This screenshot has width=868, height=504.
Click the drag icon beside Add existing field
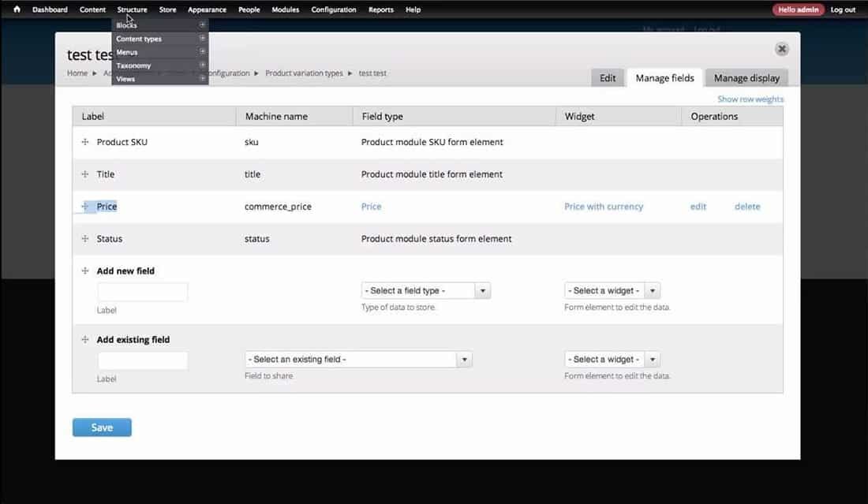click(x=85, y=339)
